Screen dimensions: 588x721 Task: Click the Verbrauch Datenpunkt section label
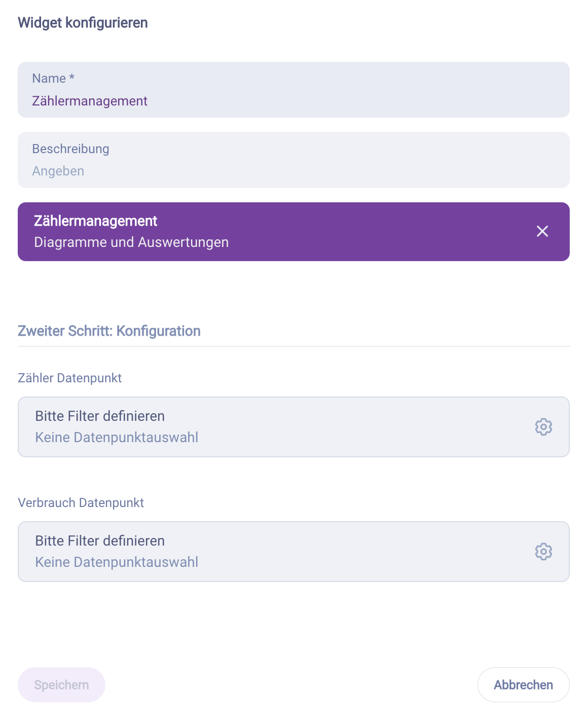click(x=81, y=502)
